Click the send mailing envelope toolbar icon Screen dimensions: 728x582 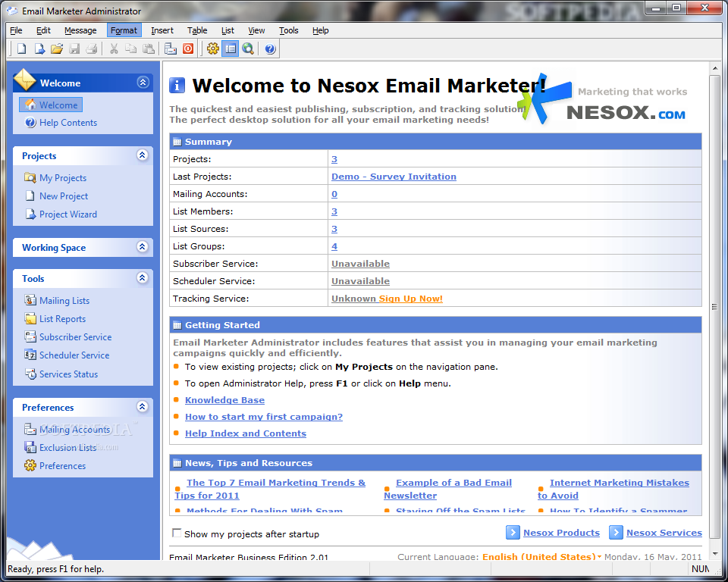click(x=171, y=48)
